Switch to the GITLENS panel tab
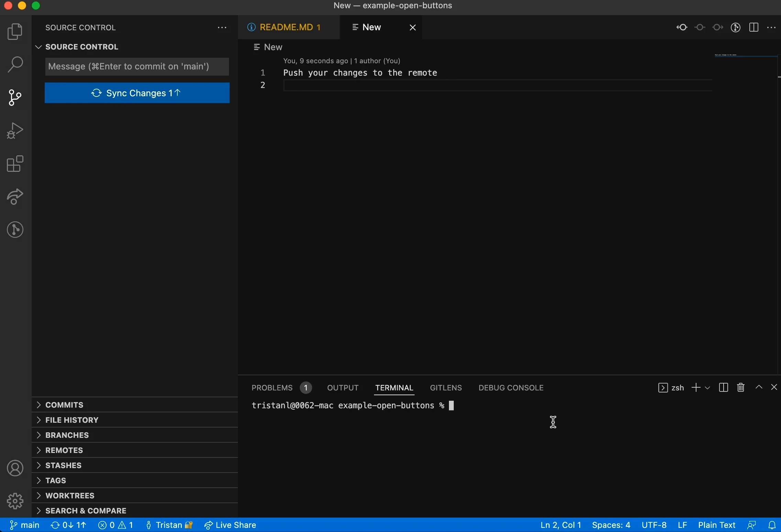This screenshot has height=532, width=781. click(446, 388)
